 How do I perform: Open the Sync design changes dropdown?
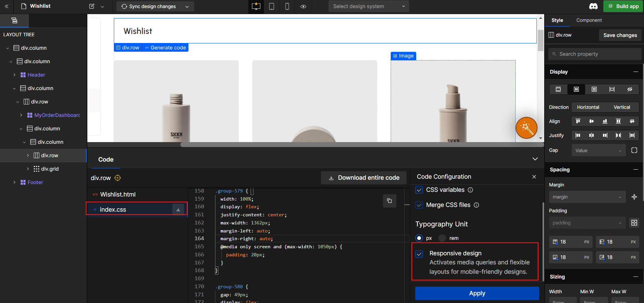pyautogui.click(x=187, y=6)
